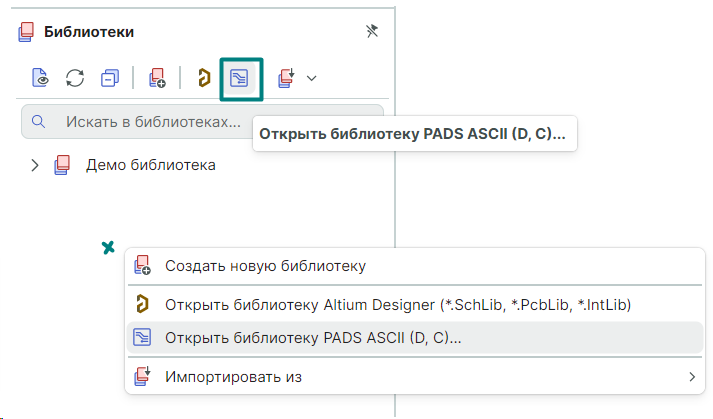713x419 pixels.
Task: Click the show preview eye icon in toolbar
Action: click(41, 78)
